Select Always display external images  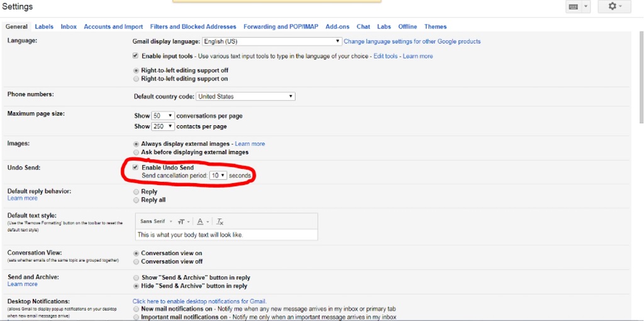coord(136,144)
